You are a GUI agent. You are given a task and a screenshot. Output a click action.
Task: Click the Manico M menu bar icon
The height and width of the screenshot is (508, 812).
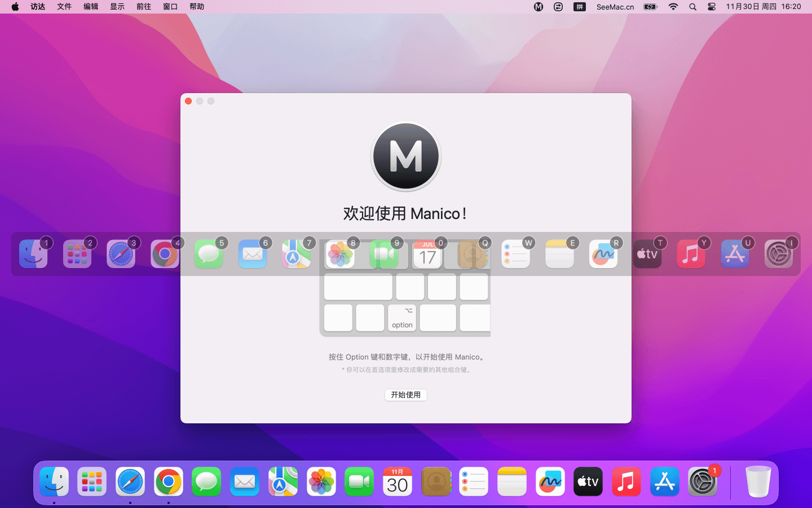[x=539, y=7]
